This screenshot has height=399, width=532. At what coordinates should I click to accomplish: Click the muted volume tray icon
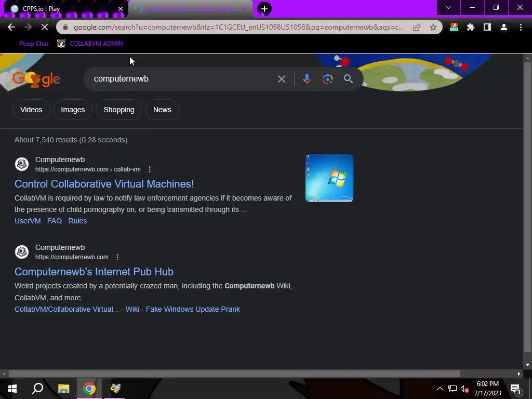pos(465,389)
